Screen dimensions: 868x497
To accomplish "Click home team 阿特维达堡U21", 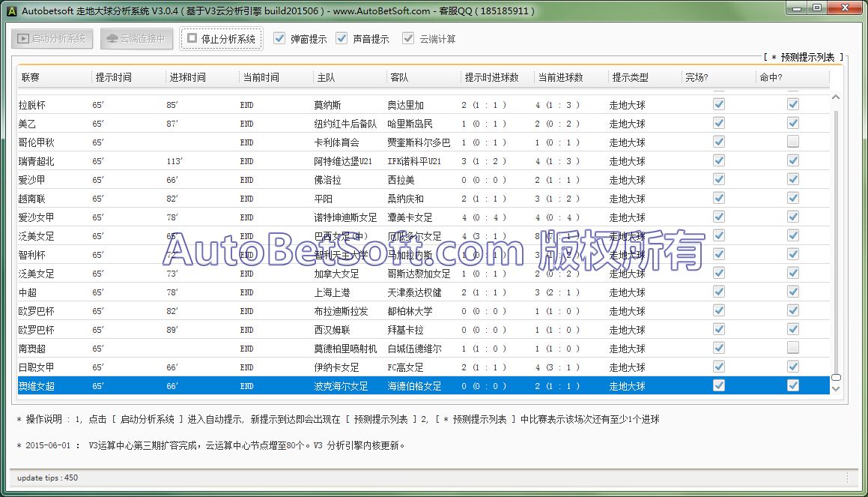I will point(343,161).
